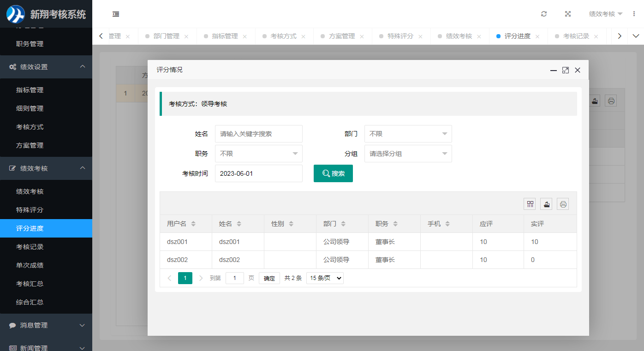Click the print icon in dialog table toolbar
Screen dimensions: 644x351
563,204
